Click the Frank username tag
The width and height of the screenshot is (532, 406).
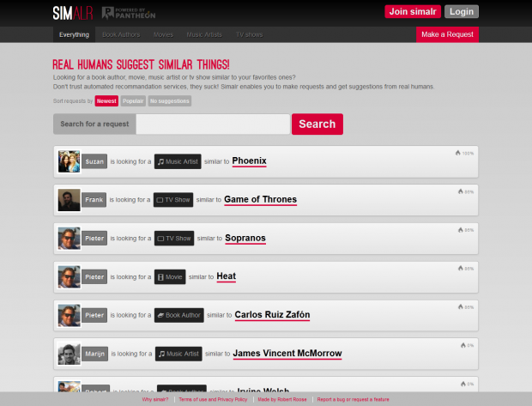point(94,200)
